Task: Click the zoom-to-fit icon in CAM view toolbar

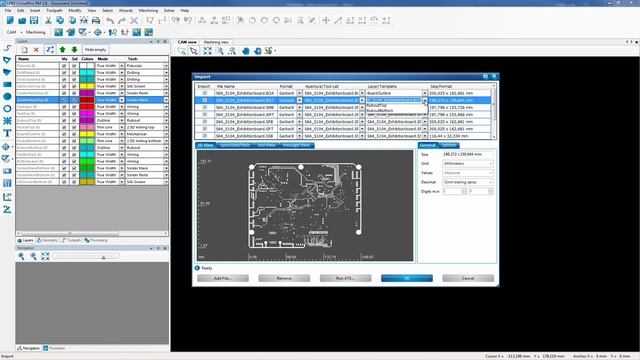Action: (207, 51)
